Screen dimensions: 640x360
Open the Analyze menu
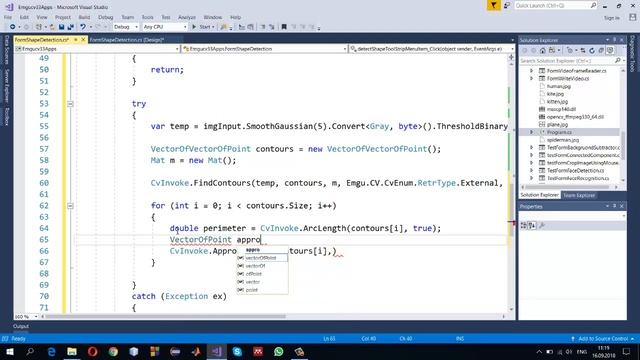click(187, 17)
